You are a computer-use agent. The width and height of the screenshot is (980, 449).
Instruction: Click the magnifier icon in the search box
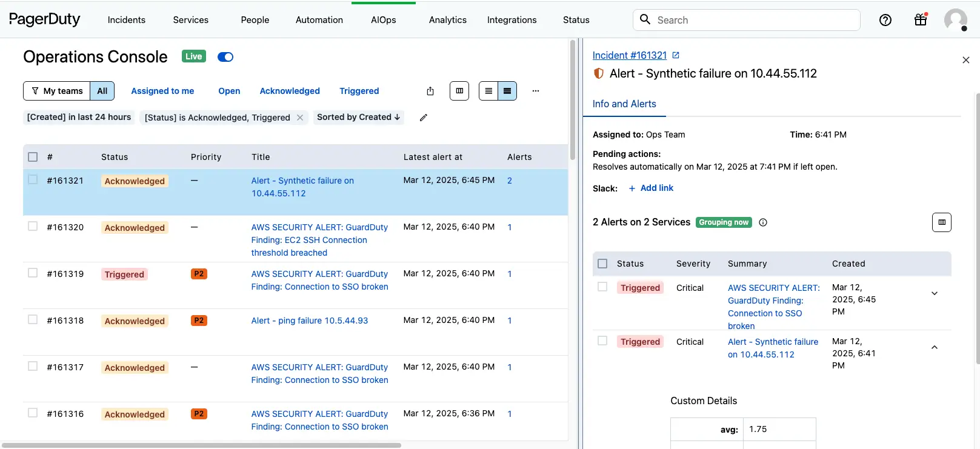click(645, 19)
